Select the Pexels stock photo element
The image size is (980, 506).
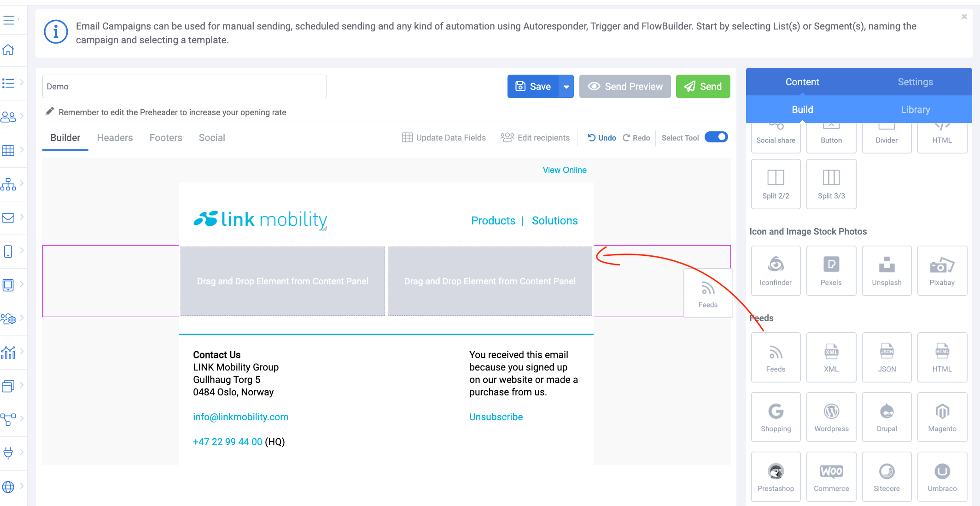(831, 271)
